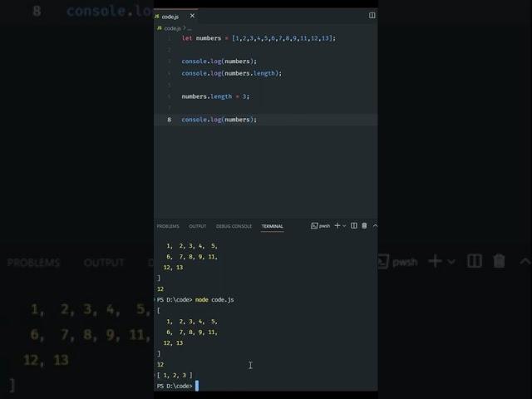Screen dimensions: 532x399
Task: Split the editor with the layout icon
Action: [372, 16]
